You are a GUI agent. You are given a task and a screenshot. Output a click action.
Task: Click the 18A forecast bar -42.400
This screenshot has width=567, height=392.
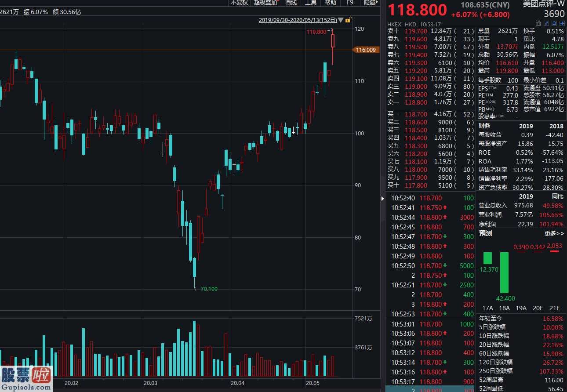click(x=504, y=272)
